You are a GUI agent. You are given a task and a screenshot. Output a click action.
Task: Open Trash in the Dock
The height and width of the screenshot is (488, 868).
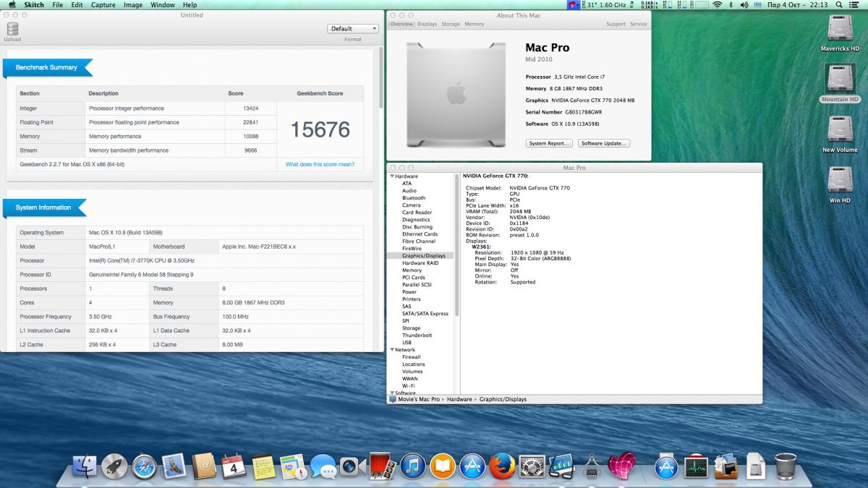(786, 466)
